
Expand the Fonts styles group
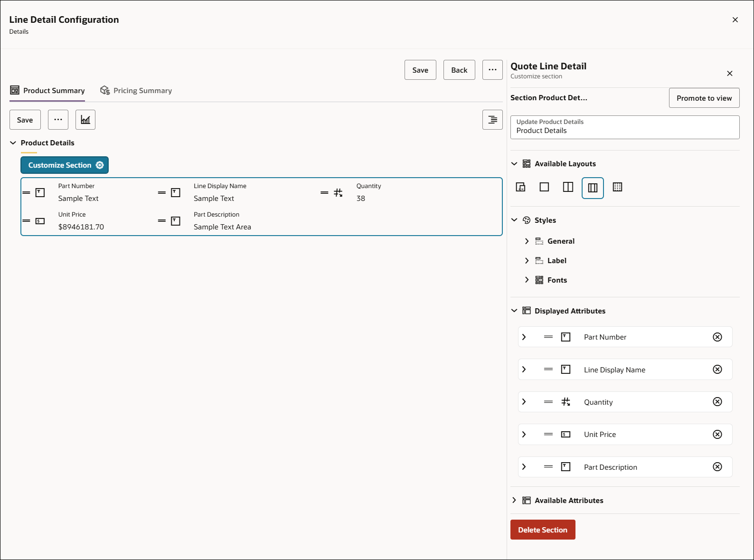tap(527, 280)
